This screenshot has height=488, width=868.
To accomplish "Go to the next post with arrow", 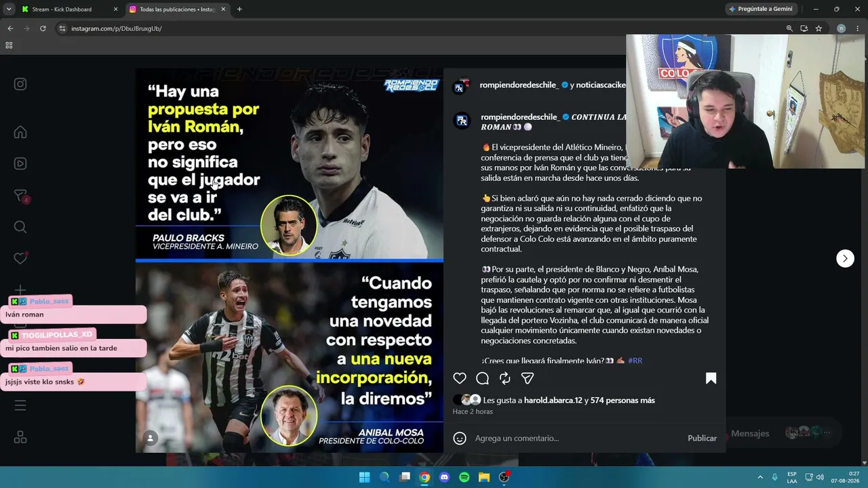I will 845,258.
